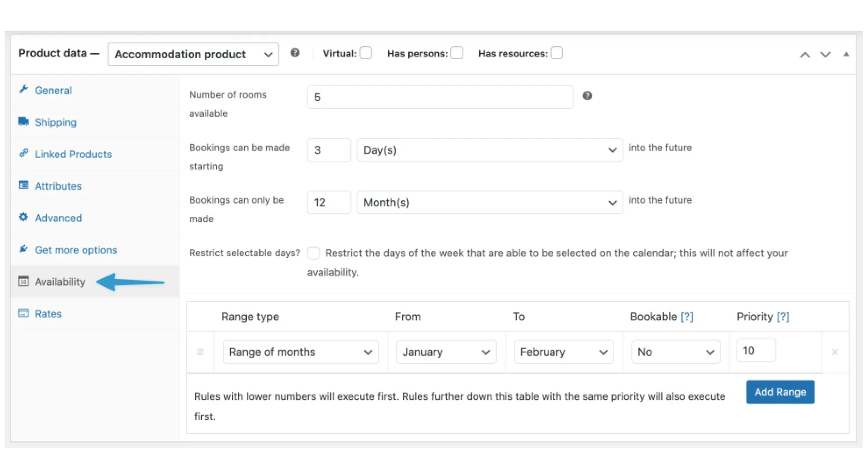Open the January From dropdown
The height and width of the screenshot is (473, 868).
point(446,352)
